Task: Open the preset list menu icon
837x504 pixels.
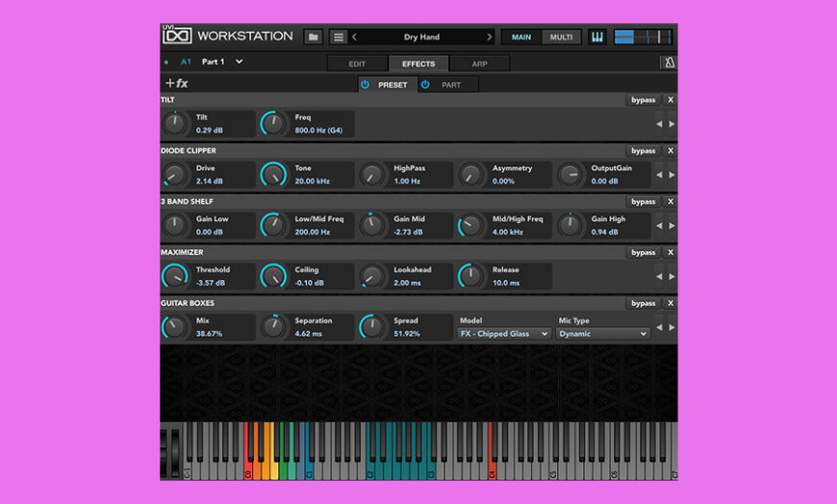Action: point(338,37)
